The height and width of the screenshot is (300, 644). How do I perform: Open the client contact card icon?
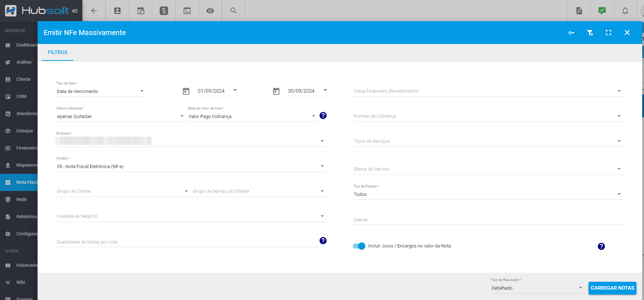117,11
